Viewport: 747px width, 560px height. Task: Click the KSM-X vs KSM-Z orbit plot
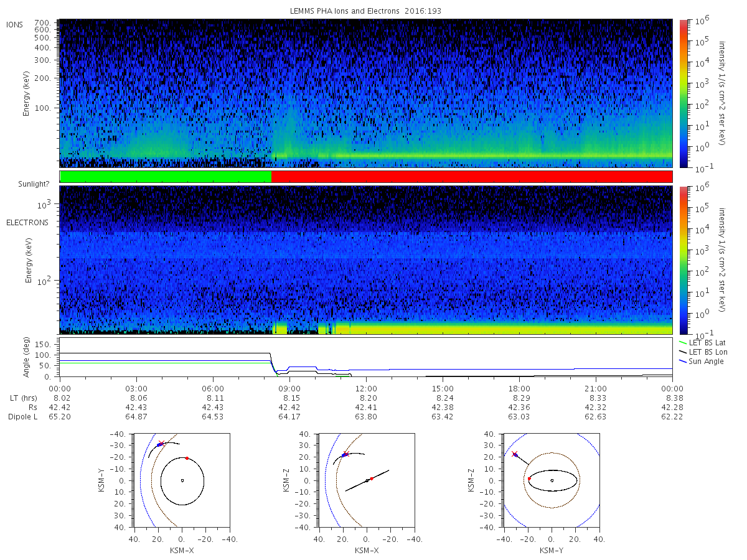tap(366, 480)
